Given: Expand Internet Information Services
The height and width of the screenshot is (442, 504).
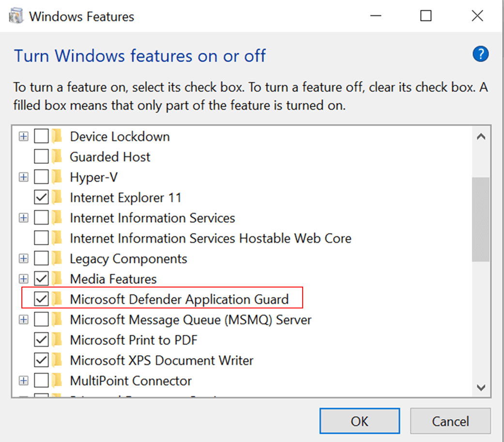Looking at the screenshot, I should [x=23, y=218].
